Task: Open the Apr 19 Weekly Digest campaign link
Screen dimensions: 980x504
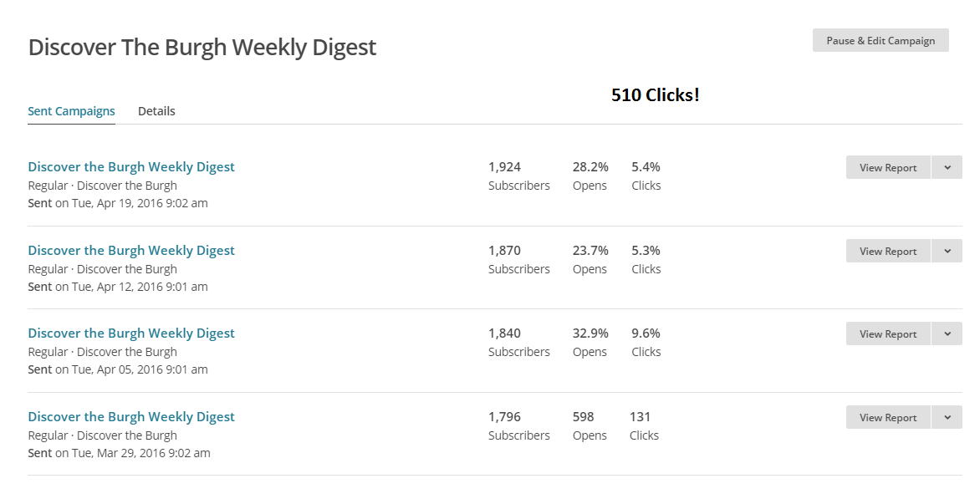Action: pyautogui.click(x=131, y=167)
